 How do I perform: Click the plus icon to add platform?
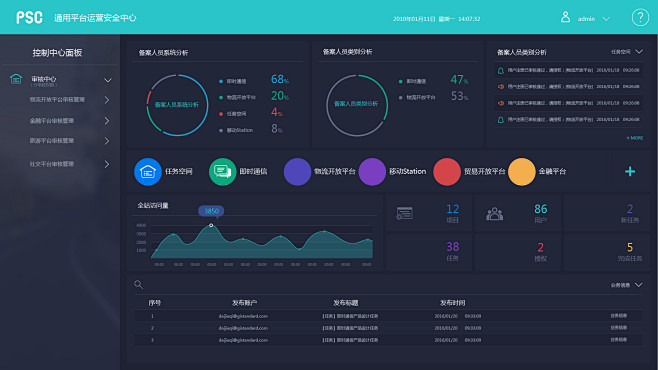(630, 171)
